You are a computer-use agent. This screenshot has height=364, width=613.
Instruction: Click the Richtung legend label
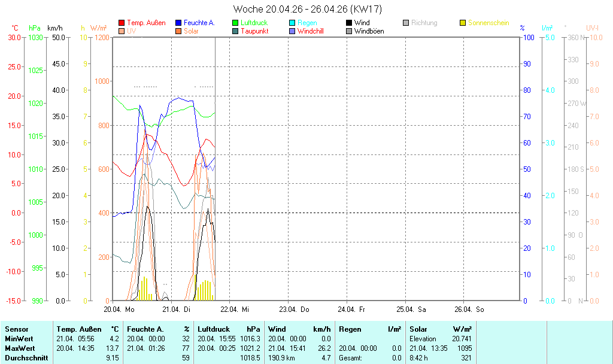coord(424,23)
